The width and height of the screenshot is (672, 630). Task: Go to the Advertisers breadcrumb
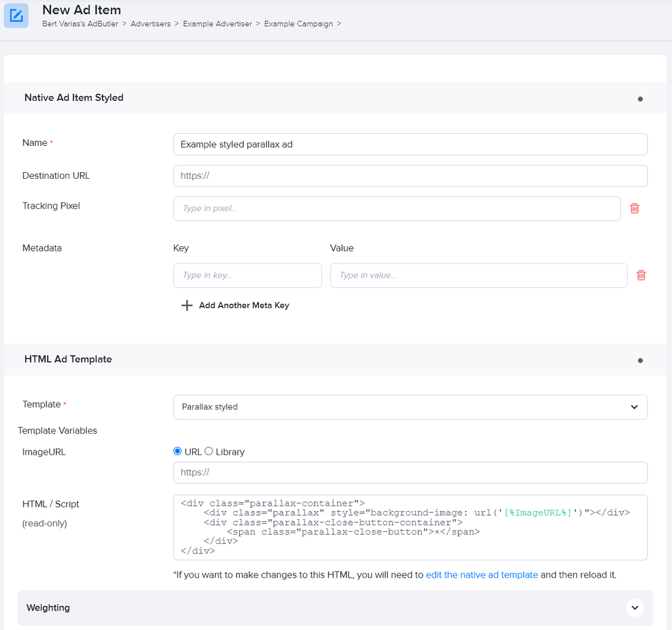tap(151, 24)
